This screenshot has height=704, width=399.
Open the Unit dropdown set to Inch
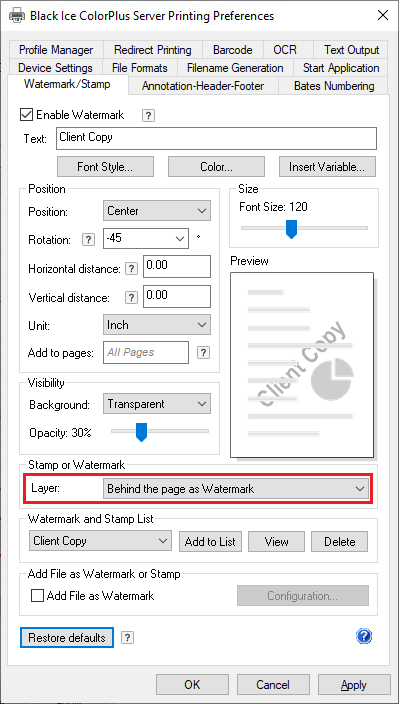157,325
